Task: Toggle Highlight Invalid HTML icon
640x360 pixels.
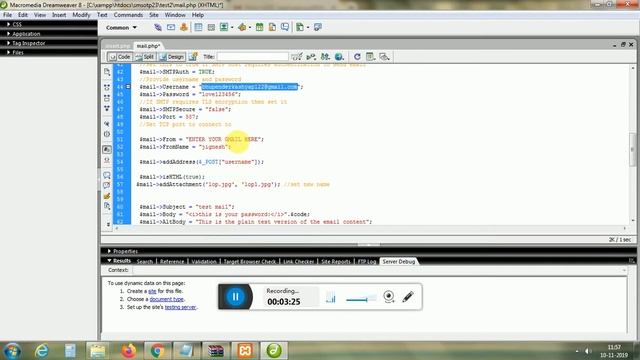Action: pyautogui.click(x=107, y=160)
